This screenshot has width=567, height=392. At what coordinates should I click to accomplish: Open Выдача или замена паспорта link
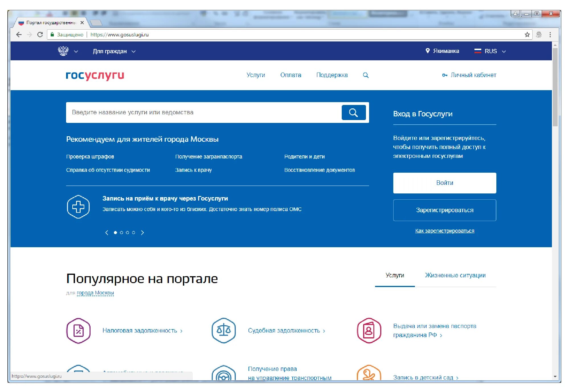point(435,331)
